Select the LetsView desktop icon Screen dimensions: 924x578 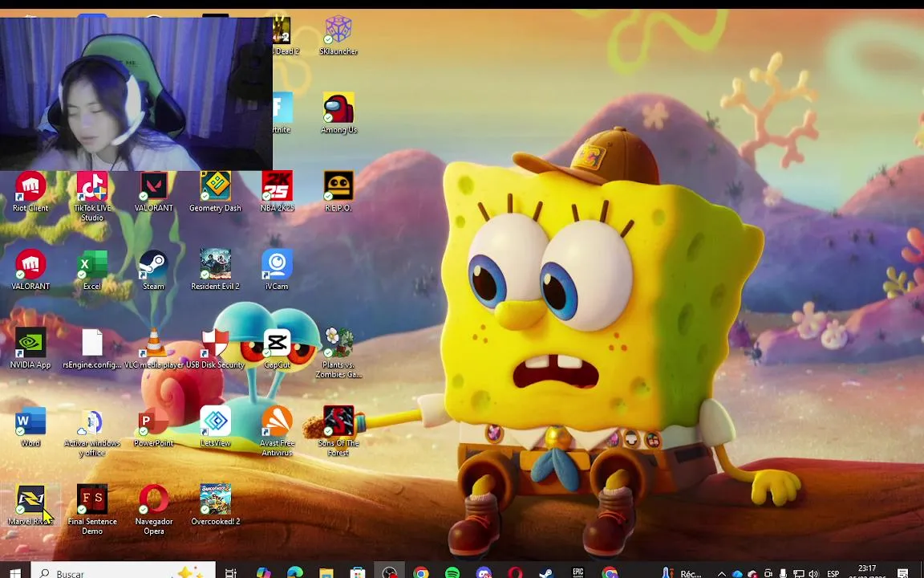click(x=215, y=427)
